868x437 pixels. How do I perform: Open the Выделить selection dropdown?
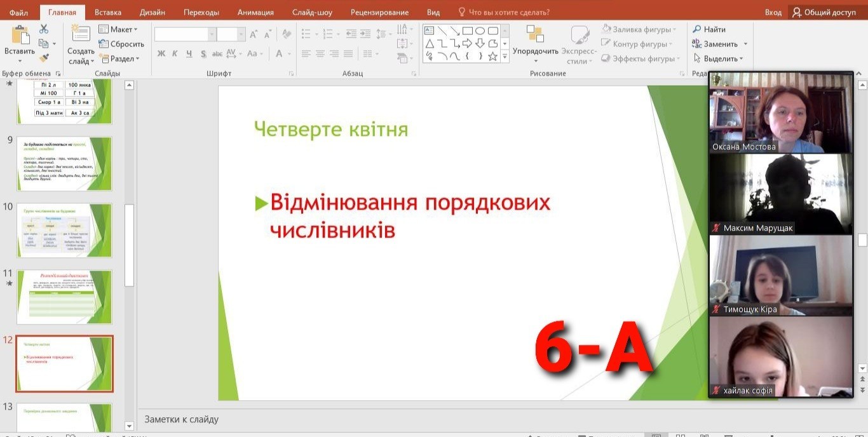tap(718, 58)
